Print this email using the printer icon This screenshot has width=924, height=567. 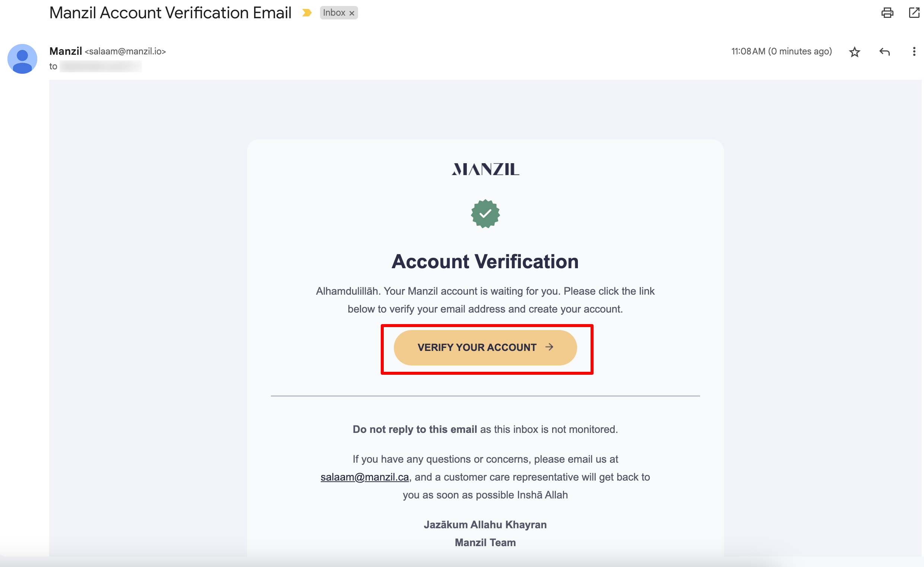[x=887, y=13]
